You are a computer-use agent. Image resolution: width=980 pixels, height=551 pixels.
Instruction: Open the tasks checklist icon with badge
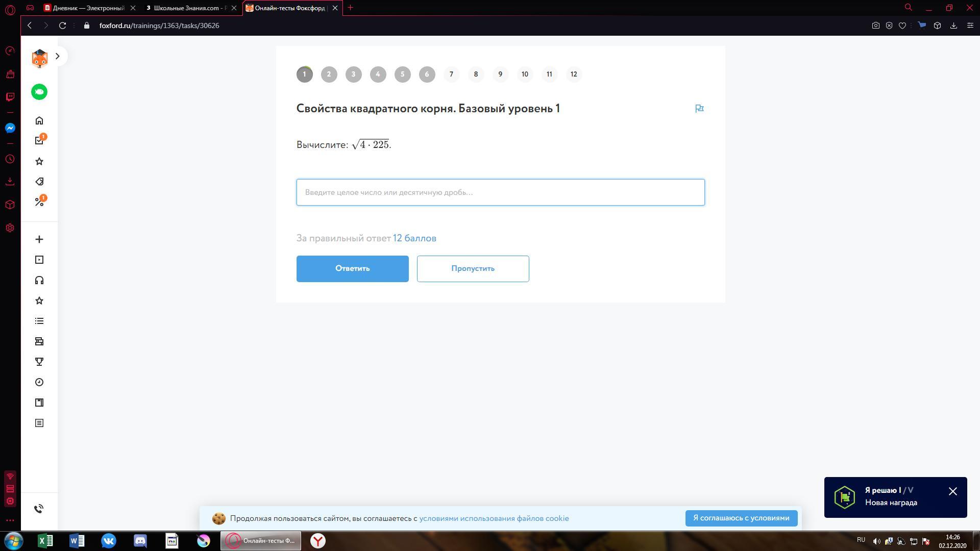(x=39, y=141)
